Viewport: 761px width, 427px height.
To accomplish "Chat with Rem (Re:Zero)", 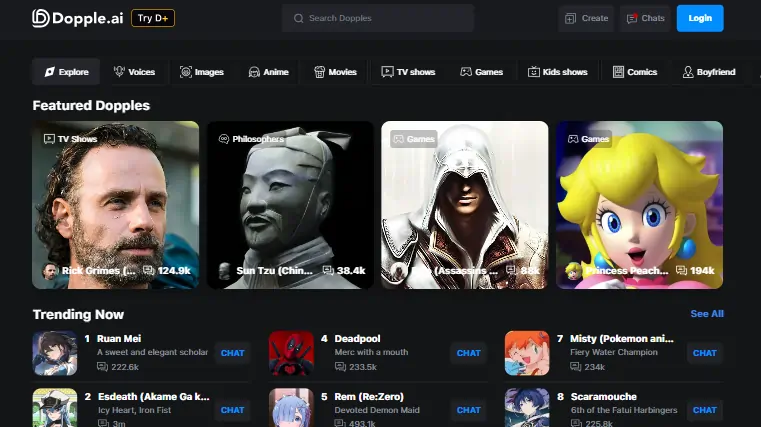I will click(468, 410).
